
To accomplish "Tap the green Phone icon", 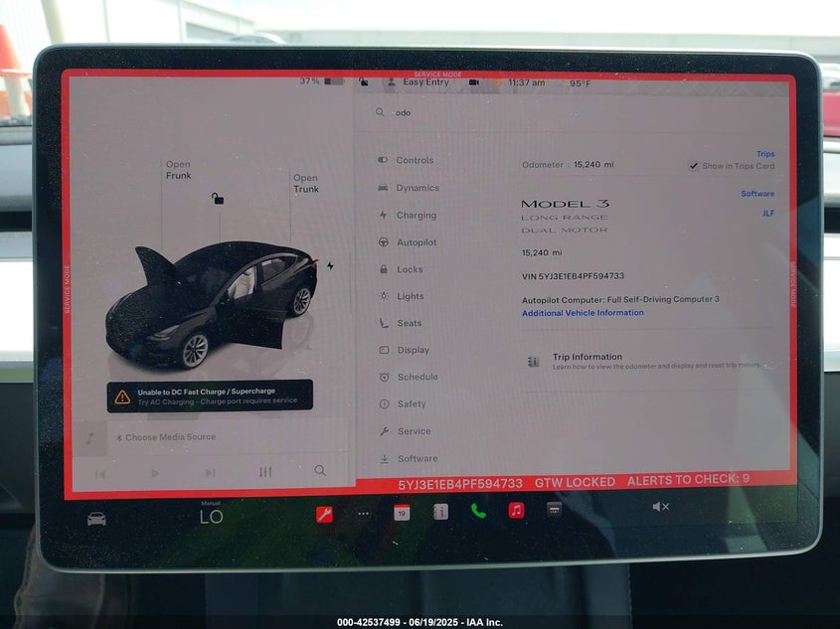I will click(x=478, y=511).
